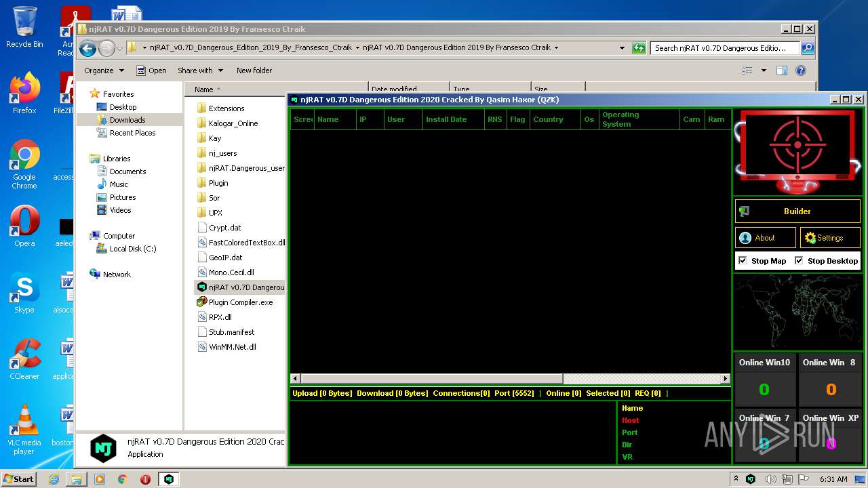Open the CCleaner desktop shortcut
Screen dimensions: 868x488
point(24,359)
